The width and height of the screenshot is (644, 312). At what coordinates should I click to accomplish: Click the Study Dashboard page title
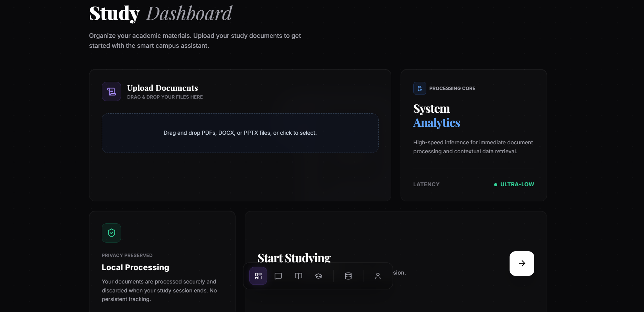[161, 13]
